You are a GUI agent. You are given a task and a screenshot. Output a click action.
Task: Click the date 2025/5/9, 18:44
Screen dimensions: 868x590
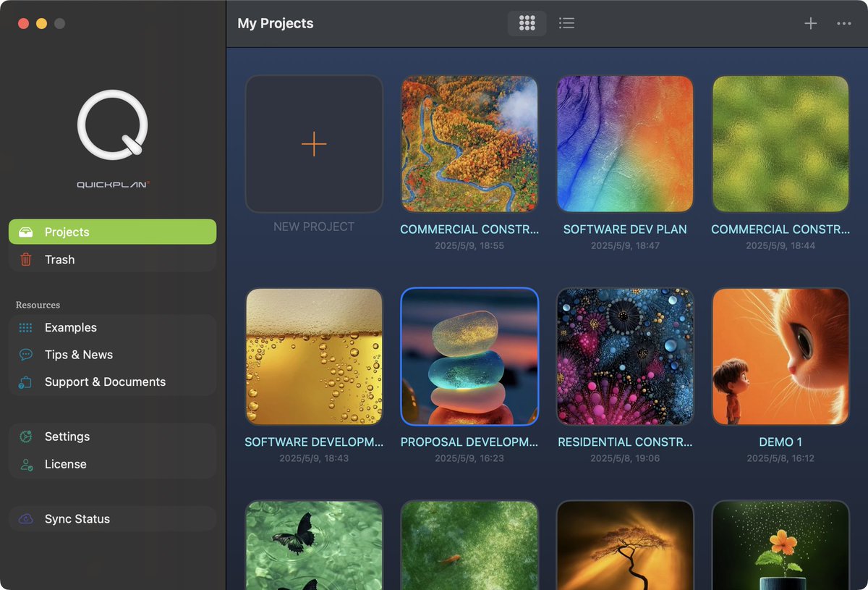[780, 246]
